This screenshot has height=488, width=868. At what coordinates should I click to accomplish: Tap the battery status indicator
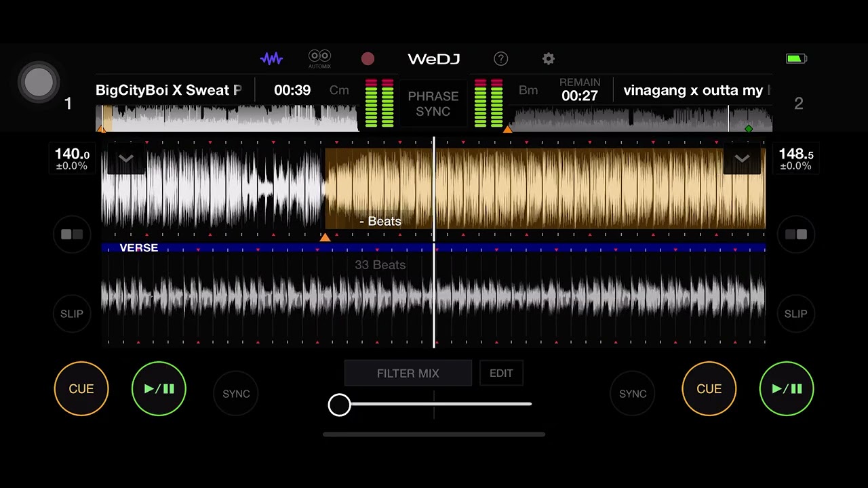point(796,59)
